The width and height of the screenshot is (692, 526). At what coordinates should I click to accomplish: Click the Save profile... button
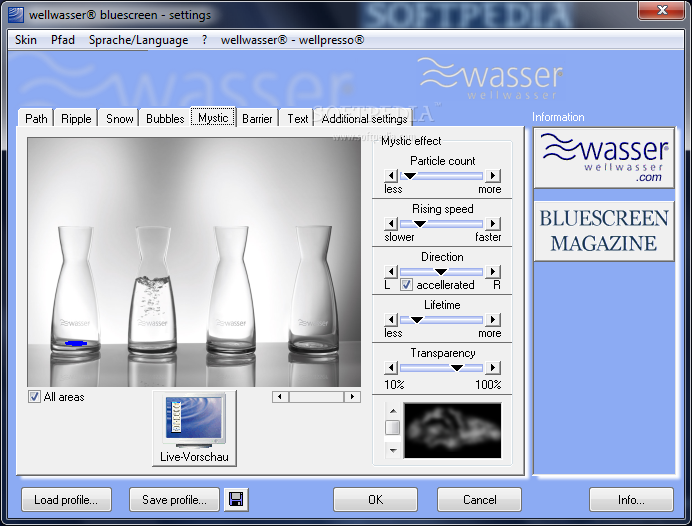click(x=174, y=500)
